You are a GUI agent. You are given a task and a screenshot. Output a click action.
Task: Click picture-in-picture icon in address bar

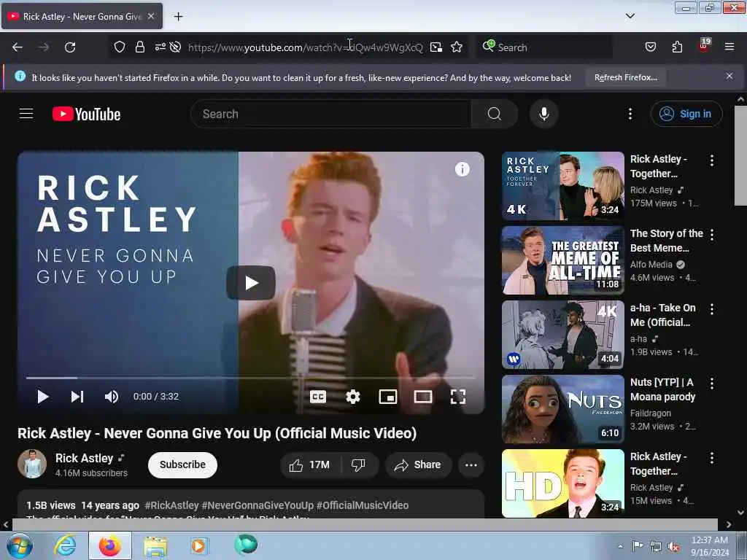tap(436, 47)
